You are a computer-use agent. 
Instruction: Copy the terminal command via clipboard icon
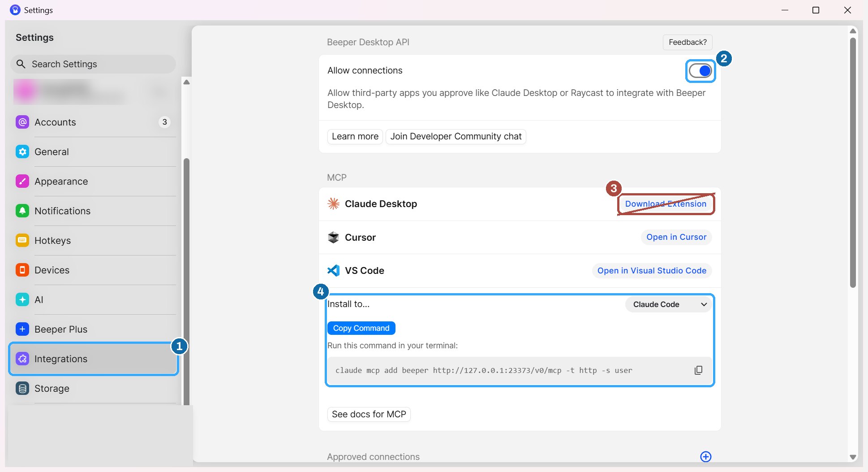pyautogui.click(x=698, y=370)
